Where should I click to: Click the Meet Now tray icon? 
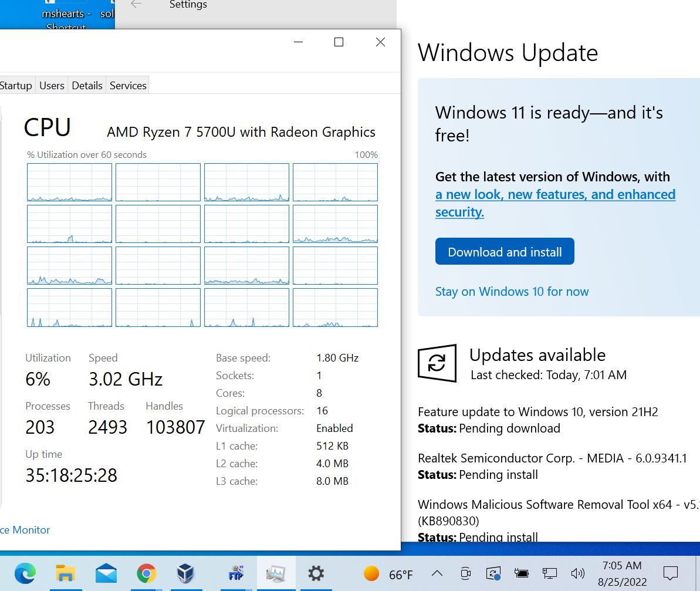[466, 573]
